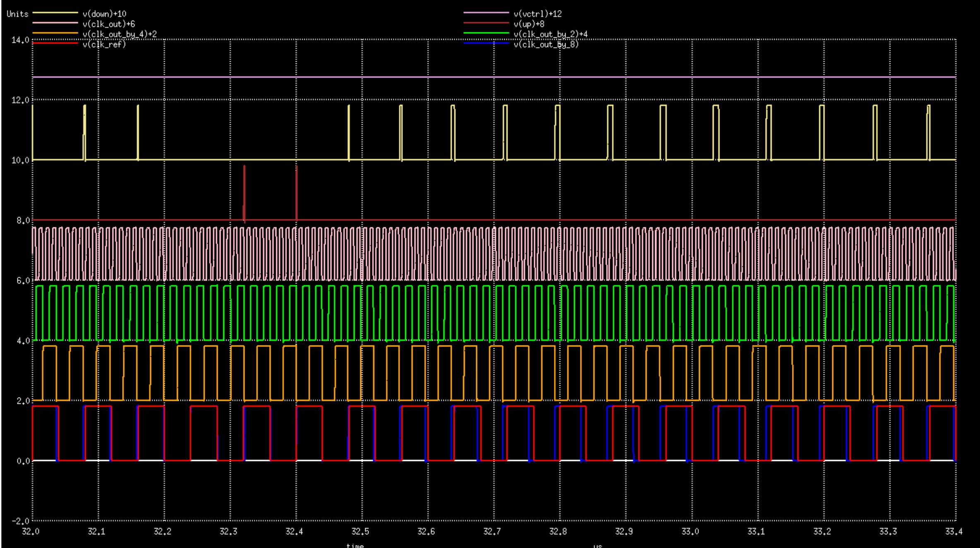Click the "time" axis title below the plot
This screenshot has height=548, width=980.
pos(355,545)
